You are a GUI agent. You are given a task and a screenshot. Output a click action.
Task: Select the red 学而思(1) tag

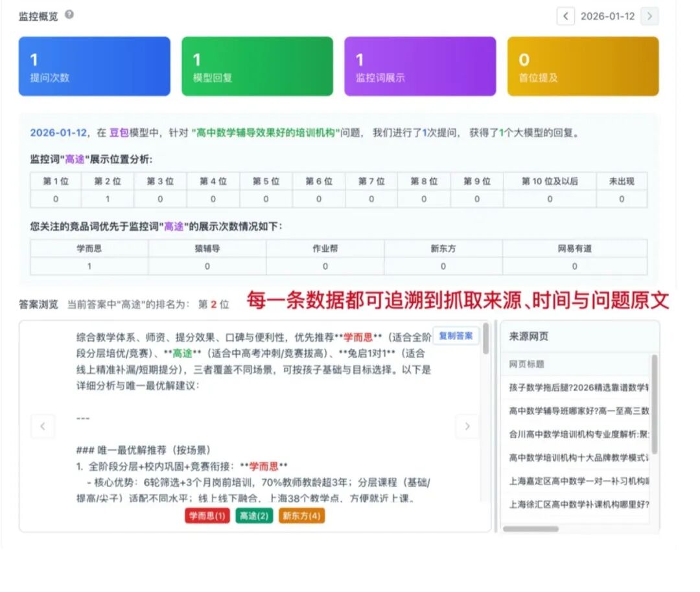(x=207, y=515)
